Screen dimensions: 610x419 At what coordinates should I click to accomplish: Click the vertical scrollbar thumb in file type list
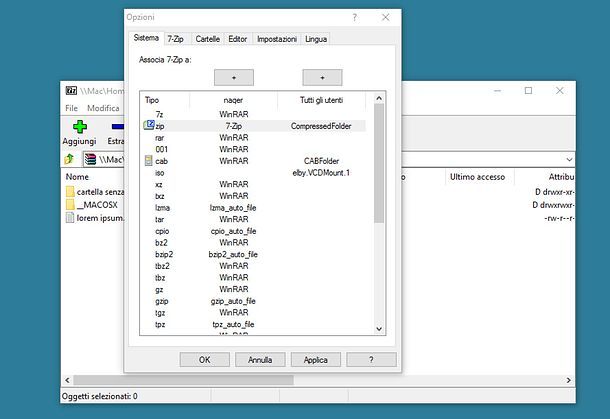(379, 163)
